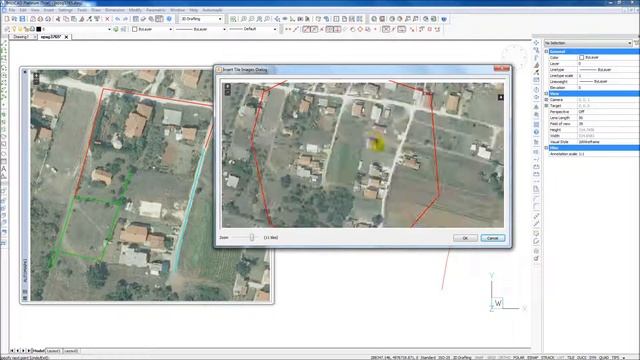The image size is (640, 360).
Task: Click the blue Help icon beside workspace dropdown
Action: coord(169,19)
